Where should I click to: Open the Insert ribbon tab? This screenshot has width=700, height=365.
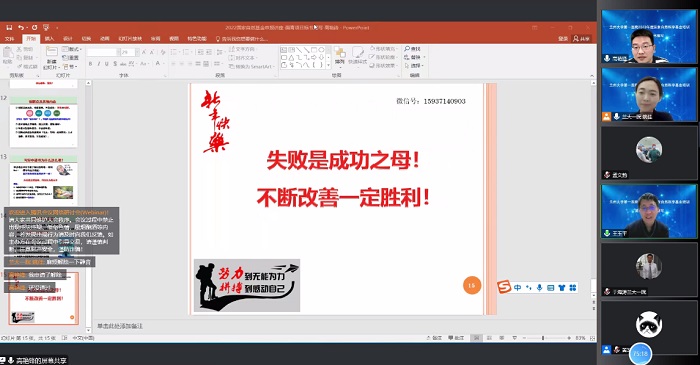(x=49, y=39)
